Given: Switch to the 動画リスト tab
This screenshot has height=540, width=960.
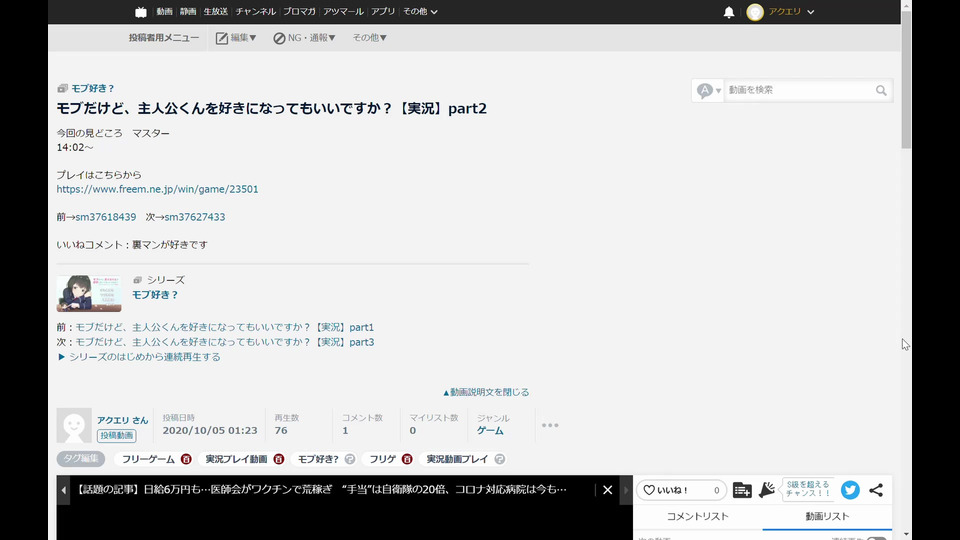Looking at the screenshot, I should coord(827,517).
